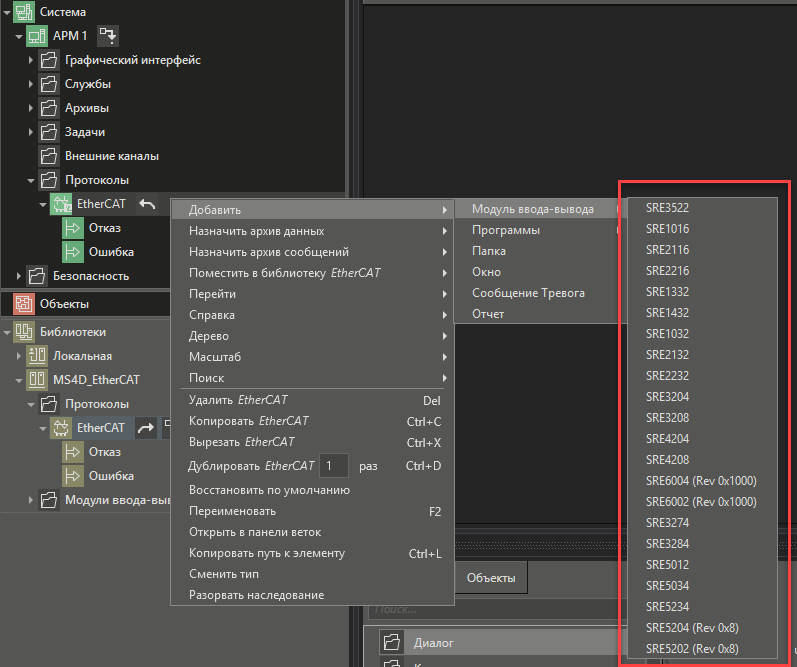The image size is (797, 667).
Task: Expand the Графический интерфейс node
Action: coord(30,60)
